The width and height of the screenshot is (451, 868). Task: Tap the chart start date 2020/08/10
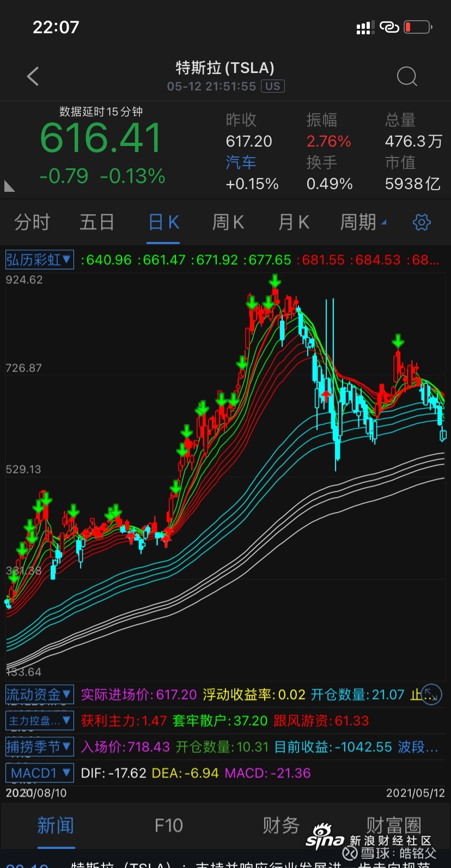[36, 793]
